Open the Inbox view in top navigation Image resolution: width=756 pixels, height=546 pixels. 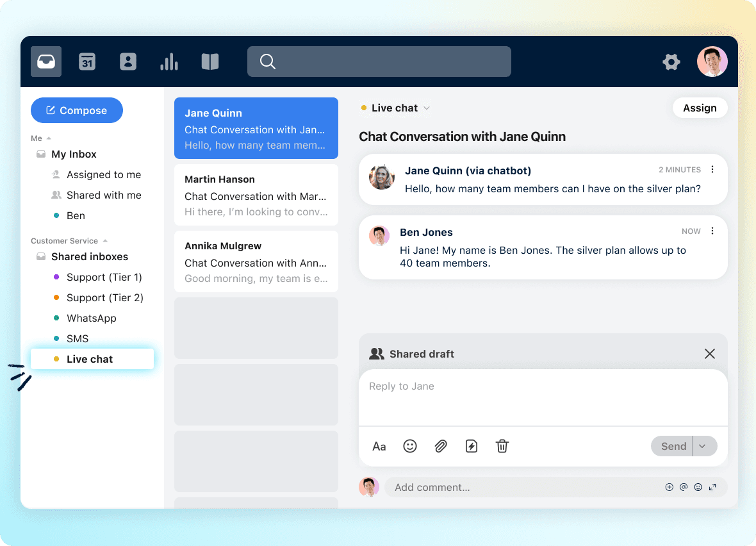pos(46,62)
